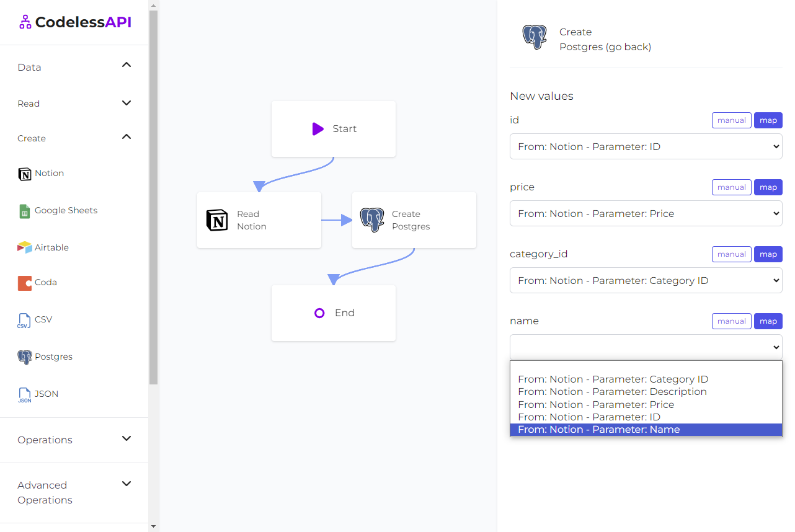Screen dimensions: 795x532
Task: Click the sidebar scrollbar down arrow
Action: [154, 526]
